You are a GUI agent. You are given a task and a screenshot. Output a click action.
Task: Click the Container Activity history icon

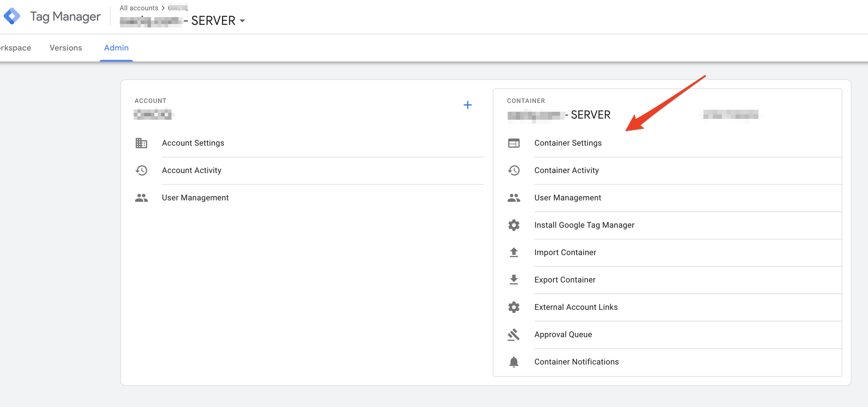[x=514, y=170]
